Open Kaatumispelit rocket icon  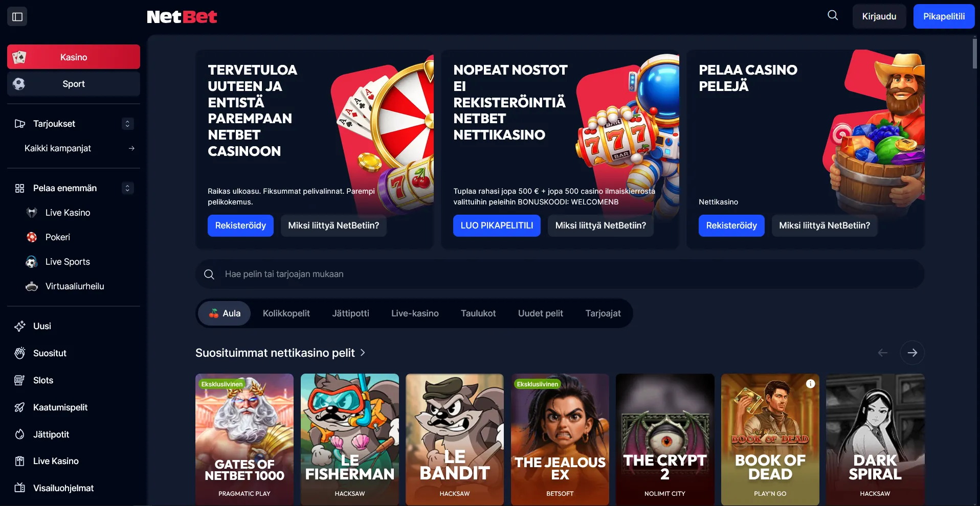pos(20,407)
